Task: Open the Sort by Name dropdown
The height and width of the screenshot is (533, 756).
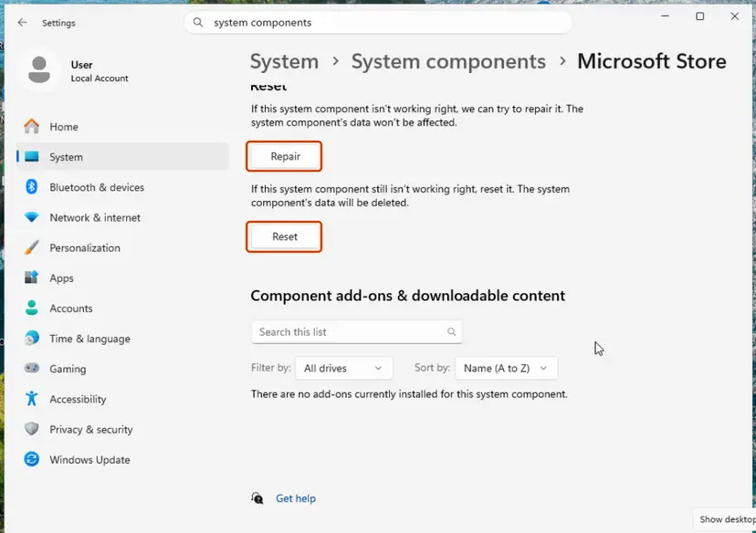Action: tap(506, 368)
